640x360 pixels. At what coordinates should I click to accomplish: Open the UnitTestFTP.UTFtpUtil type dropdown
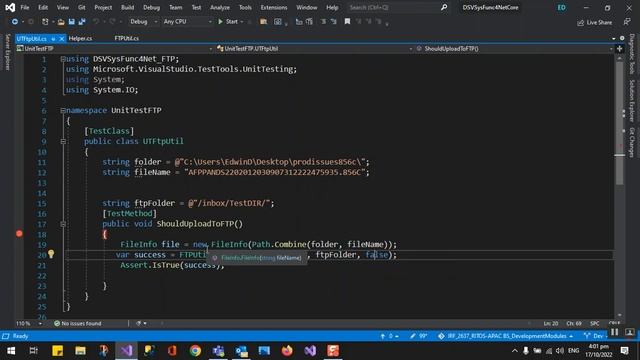(314, 49)
